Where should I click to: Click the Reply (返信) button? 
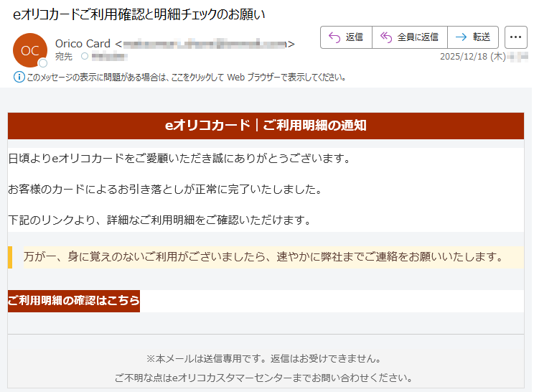pos(346,37)
